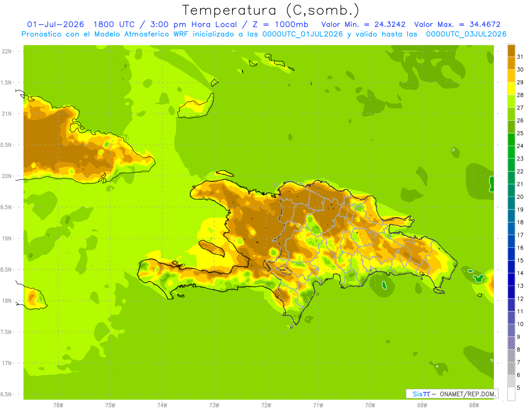Click the "22N" latitude label
The height and width of the screenshot is (411, 532).
[7, 51]
